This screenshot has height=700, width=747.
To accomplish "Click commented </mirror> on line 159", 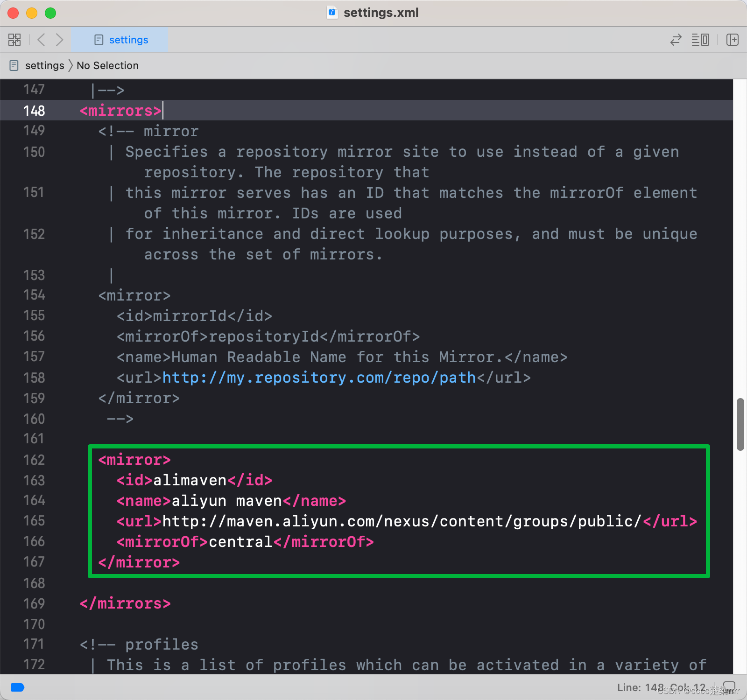I will click(x=139, y=398).
